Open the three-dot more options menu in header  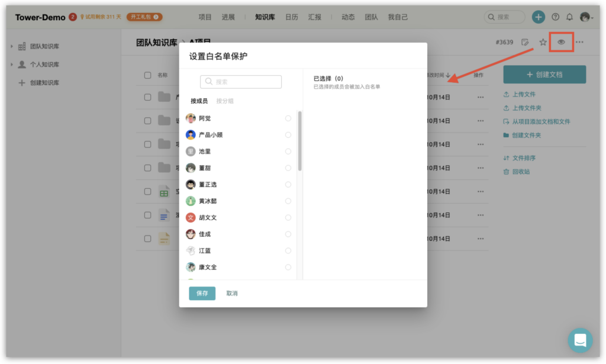(579, 42)
